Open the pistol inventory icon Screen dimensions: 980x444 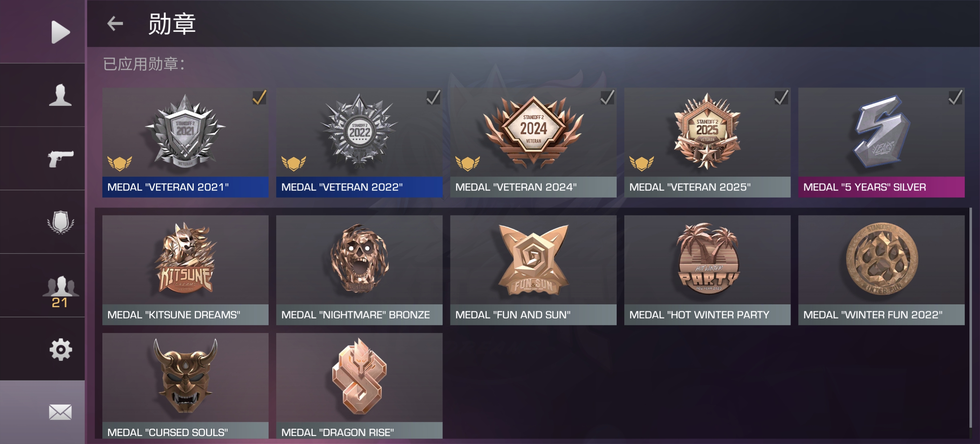(61, 159)
